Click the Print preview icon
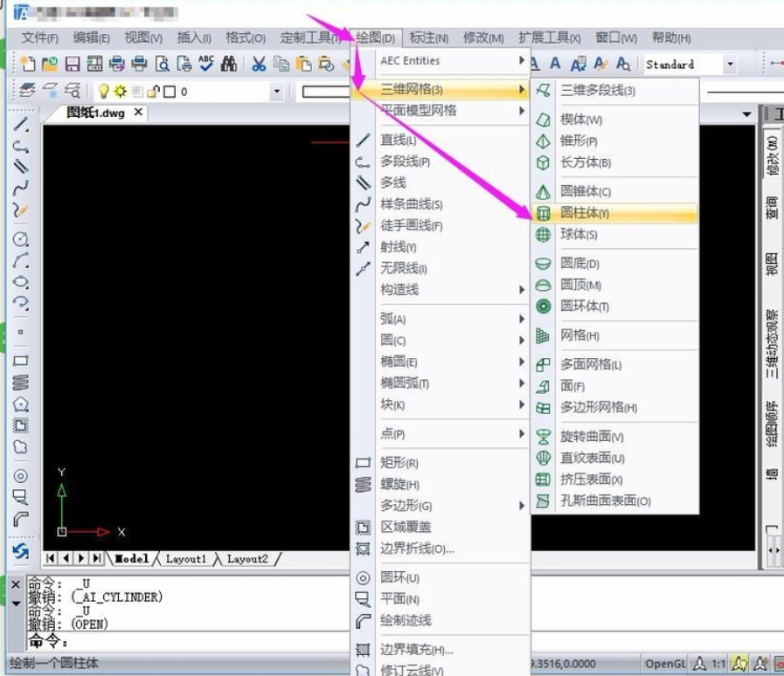 pos(162,64)
